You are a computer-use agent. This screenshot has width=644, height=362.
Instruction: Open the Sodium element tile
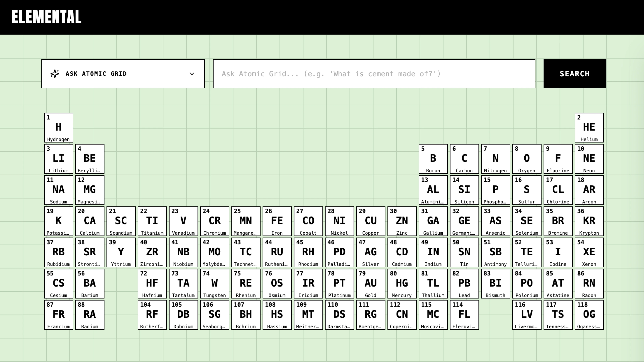tap(59, 190)
